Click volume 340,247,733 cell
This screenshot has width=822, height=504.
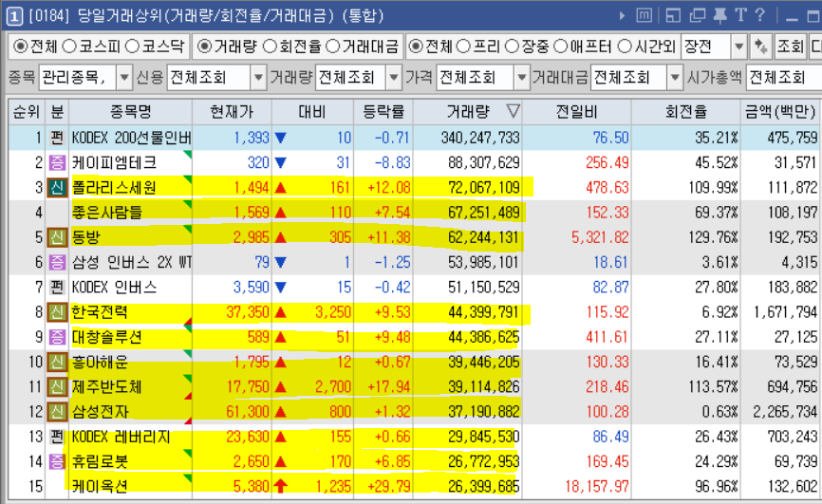point(480,138)
